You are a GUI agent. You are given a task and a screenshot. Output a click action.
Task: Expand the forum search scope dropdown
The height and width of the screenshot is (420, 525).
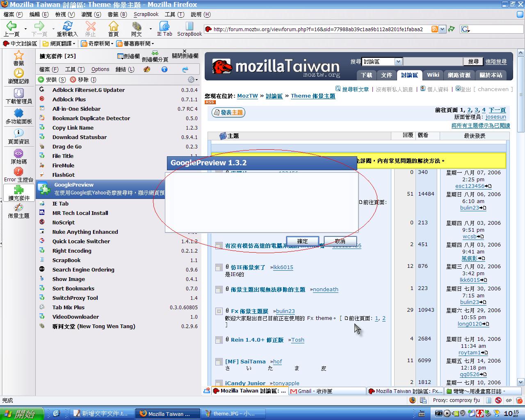(x=398, y=62)
